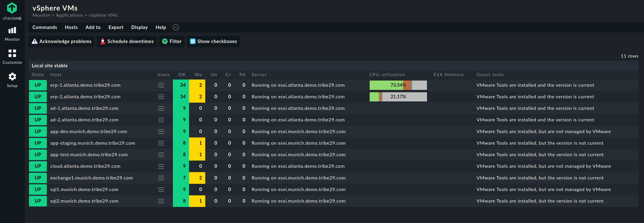Click the 7 OK count for exchange1.munich

pos(181,178)
